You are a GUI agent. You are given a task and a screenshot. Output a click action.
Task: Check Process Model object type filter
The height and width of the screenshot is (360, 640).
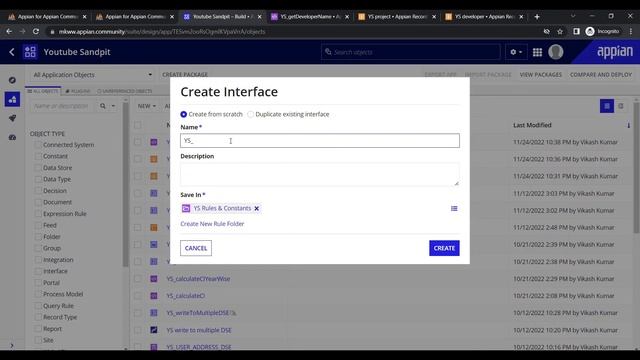[38, 294]
